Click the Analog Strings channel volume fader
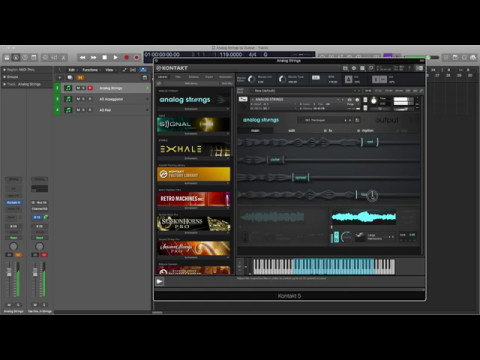Image resolution: width=480 pixels, height=360 pixels. (x=9, y=273)
